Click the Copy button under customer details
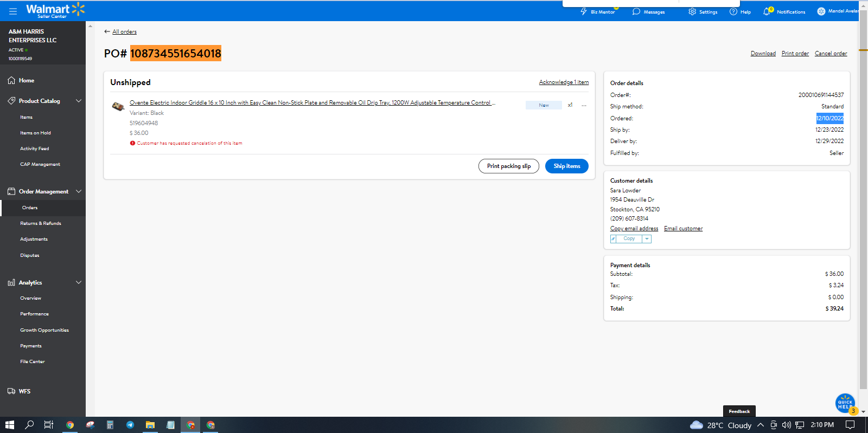 coord(629,239)
